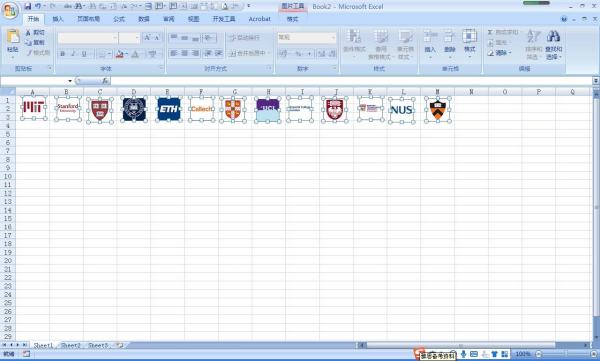
Task: Click the Save icon in quick access toolbar
Action: (x=28, y=6)
